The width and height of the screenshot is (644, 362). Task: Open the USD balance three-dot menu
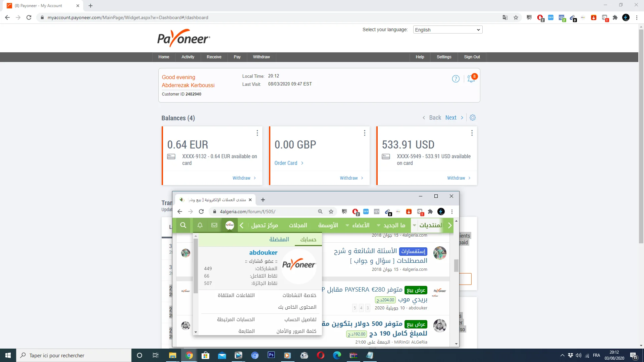(x=472, y=133)
